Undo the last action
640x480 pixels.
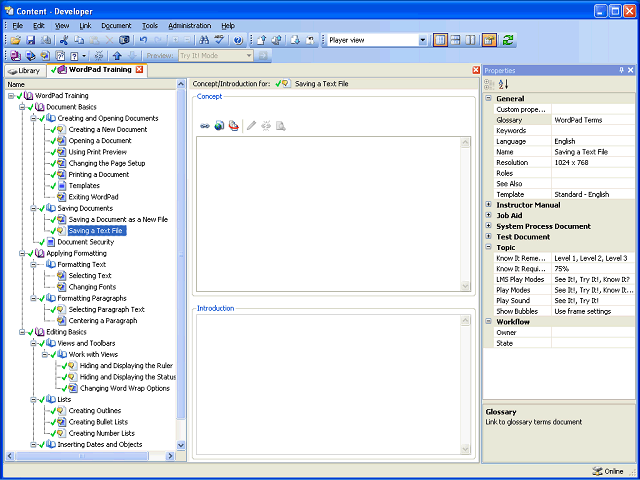click(x=143, y=40)
